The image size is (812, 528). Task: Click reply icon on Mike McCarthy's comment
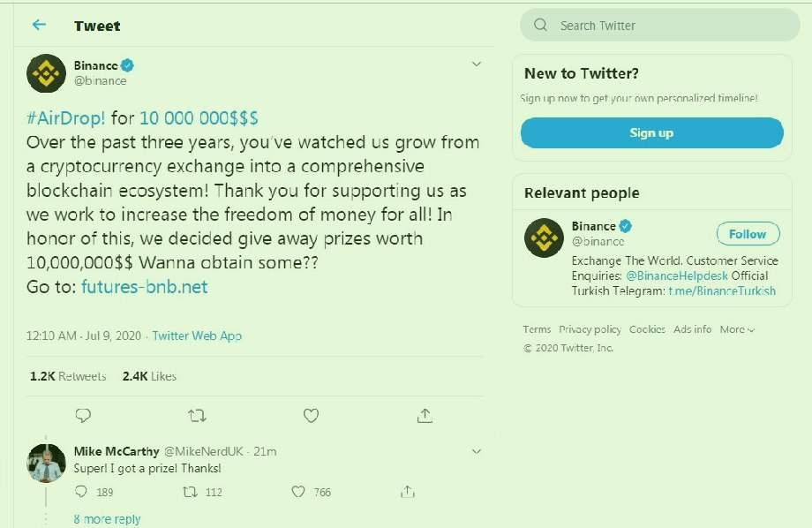point(81,492)
